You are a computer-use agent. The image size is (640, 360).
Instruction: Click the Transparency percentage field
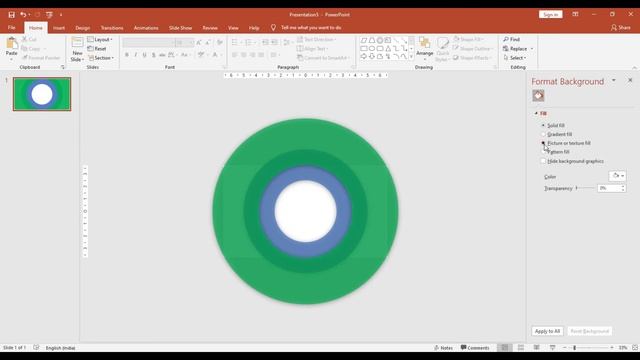pyautogui.click(x=609, y=188)
